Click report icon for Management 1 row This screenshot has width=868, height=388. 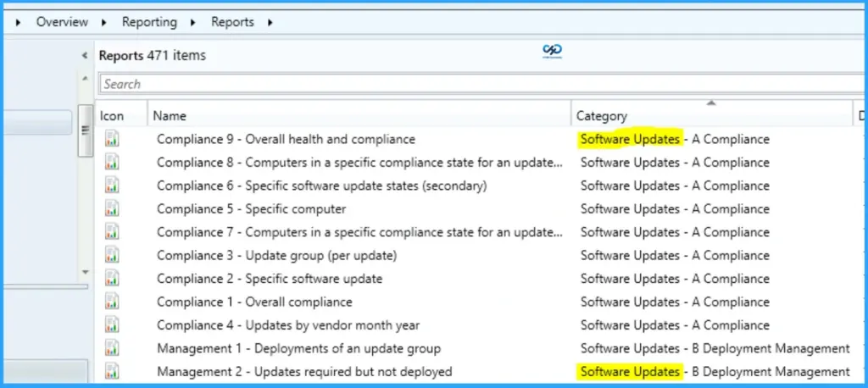(112, 348)
